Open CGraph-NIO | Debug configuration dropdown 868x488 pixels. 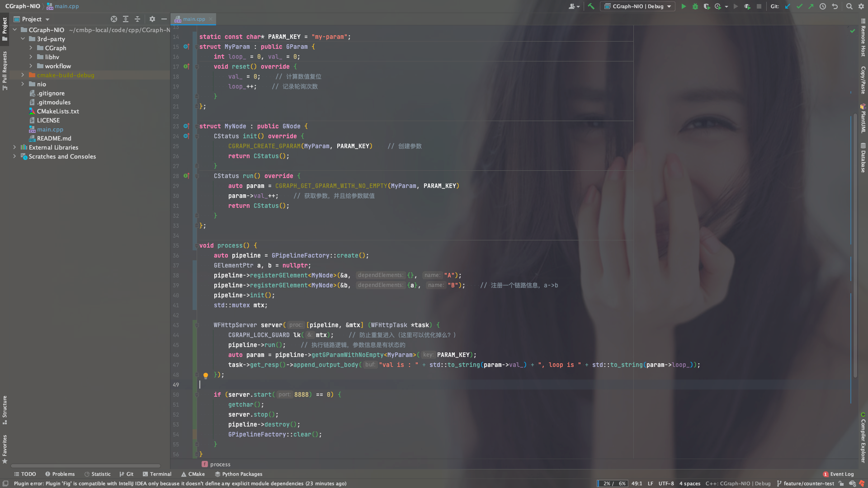tap(637, 6)
